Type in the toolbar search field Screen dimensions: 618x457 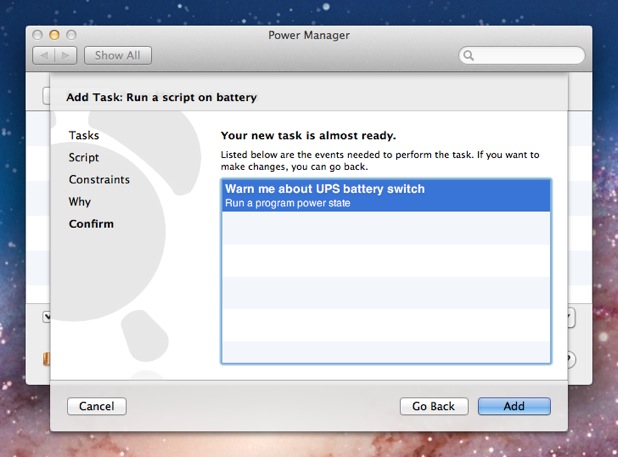coord(525,56)
